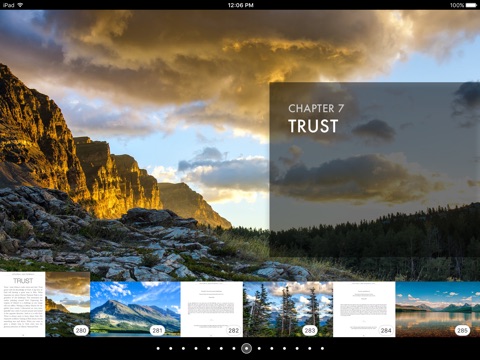
Task: Tap the CHAPTER 7 label
Action: click(316, 108)
